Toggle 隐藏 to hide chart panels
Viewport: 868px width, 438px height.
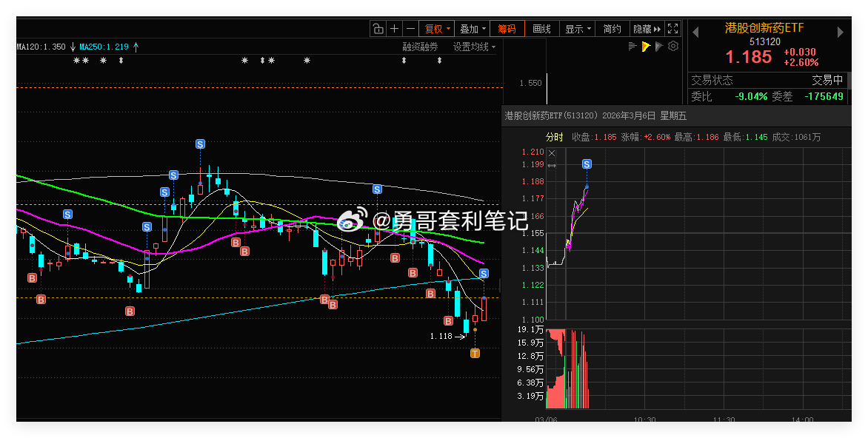[641, 28]
